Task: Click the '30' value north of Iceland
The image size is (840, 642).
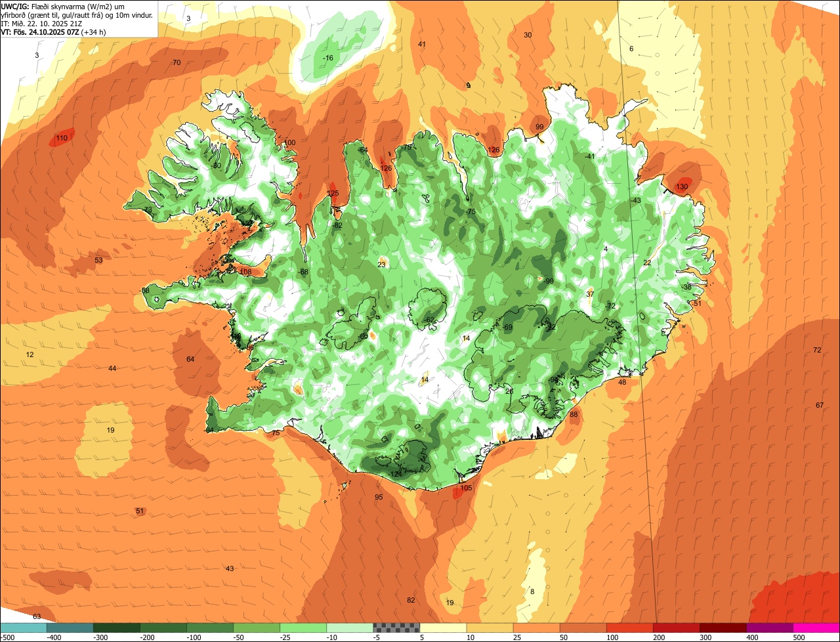Action: point(528,35)
